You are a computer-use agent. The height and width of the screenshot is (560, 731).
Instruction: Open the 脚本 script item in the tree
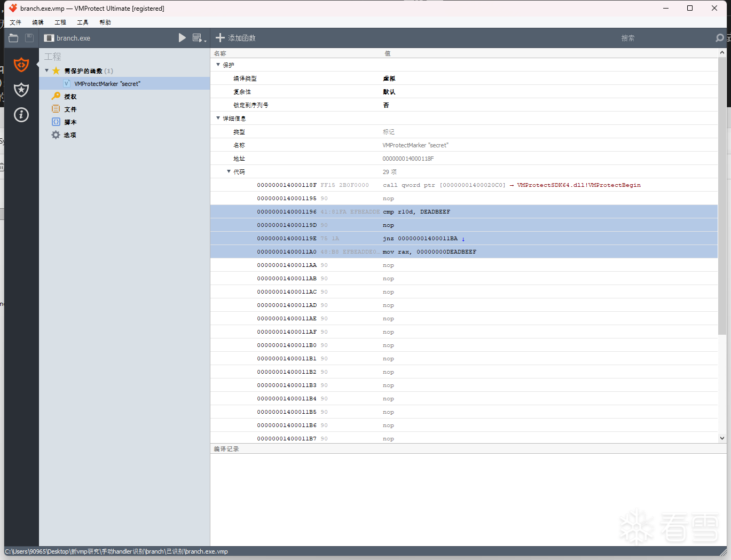point(64,122)
